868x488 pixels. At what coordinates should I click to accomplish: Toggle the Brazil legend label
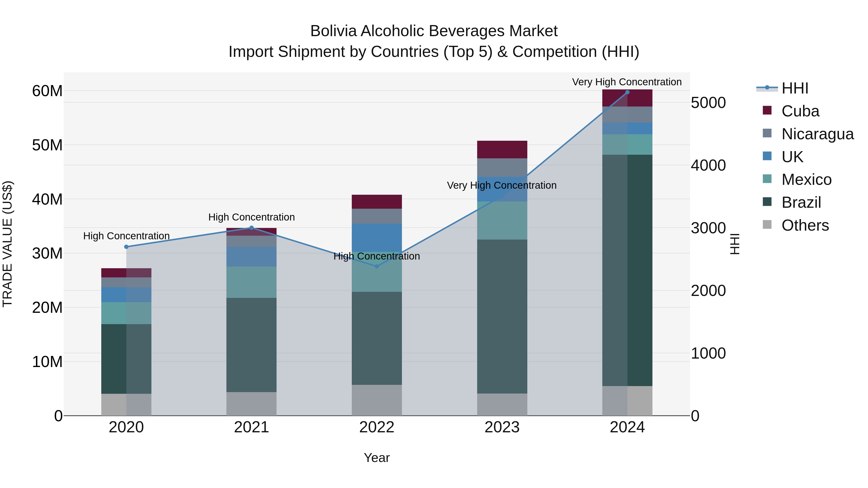coord(801,202)
